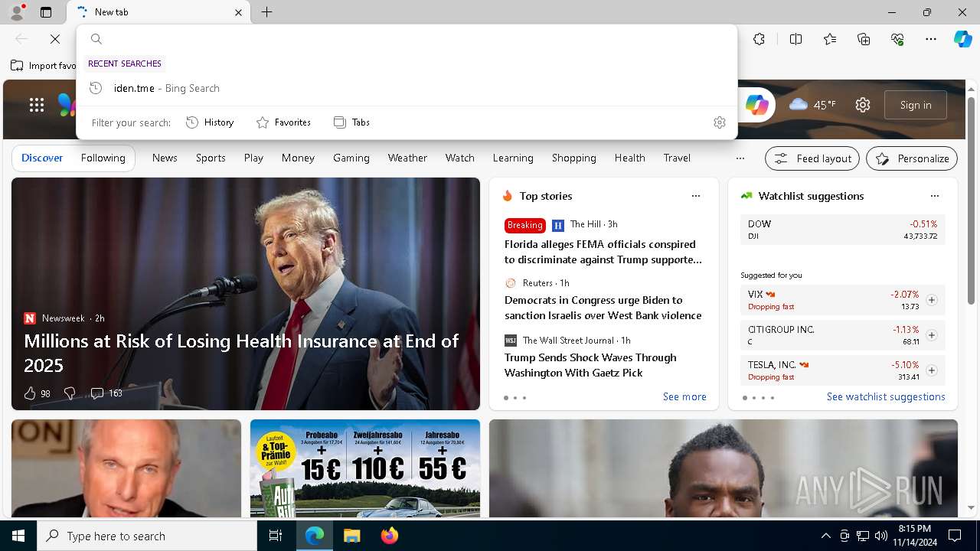The width and height of the screenshot is (980, 551).
Task: Click See more top stories
Action: 684,396
